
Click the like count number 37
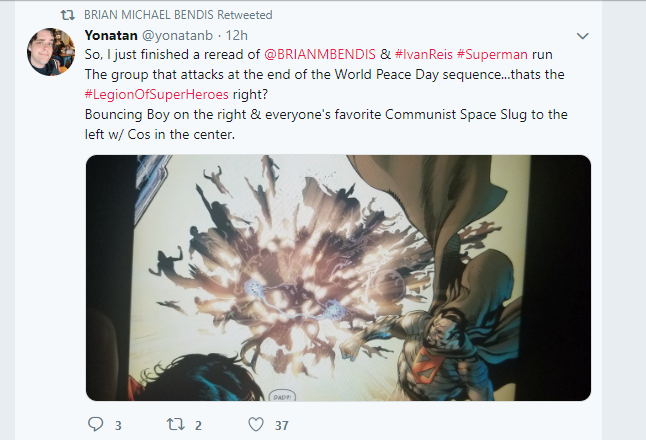pyautogui.click(x=282, y=426)
